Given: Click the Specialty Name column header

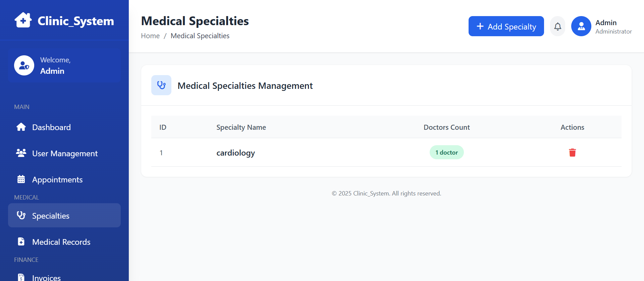Looking at the screenshot, I should pos(241,127).
